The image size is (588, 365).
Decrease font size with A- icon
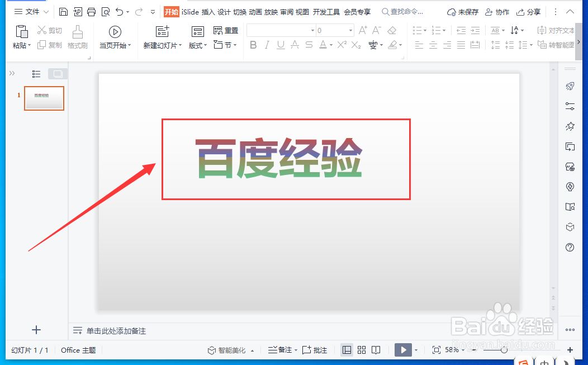click(x=377, y=30)
